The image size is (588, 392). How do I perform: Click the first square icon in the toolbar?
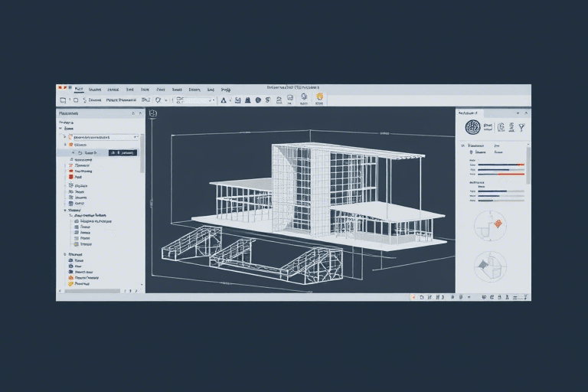[63, 100]
